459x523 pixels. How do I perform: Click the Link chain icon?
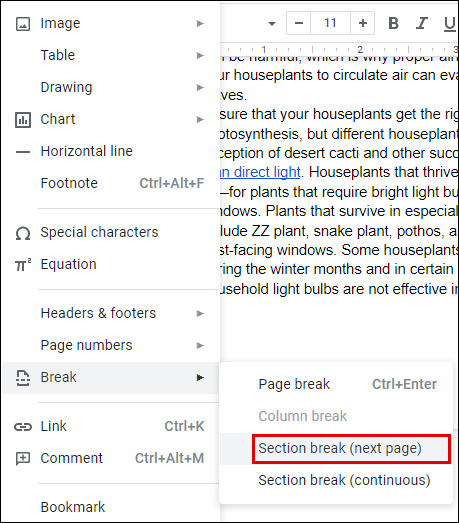point(23,427)
